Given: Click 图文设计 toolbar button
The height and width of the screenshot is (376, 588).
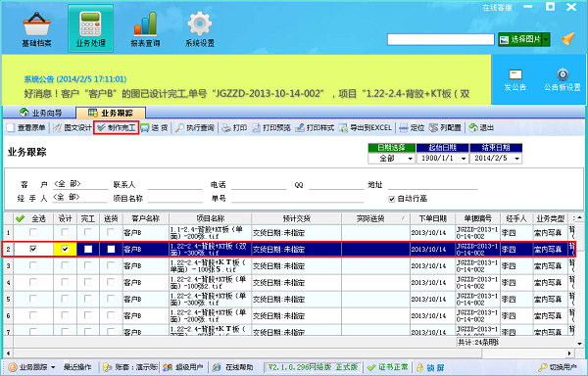Looking at the screenshot, I should coord(73,127).
